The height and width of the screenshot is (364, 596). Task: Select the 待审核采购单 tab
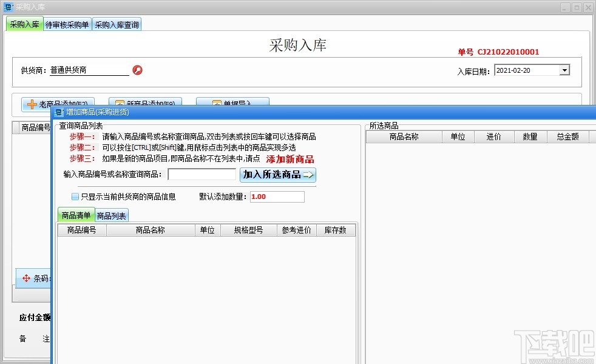67,24
